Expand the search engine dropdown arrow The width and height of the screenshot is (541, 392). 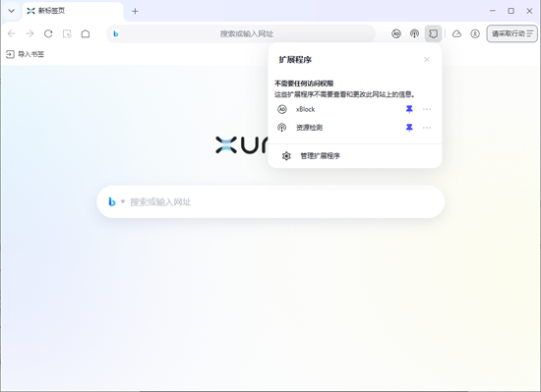pyautogui.click(x=123, y=201)
